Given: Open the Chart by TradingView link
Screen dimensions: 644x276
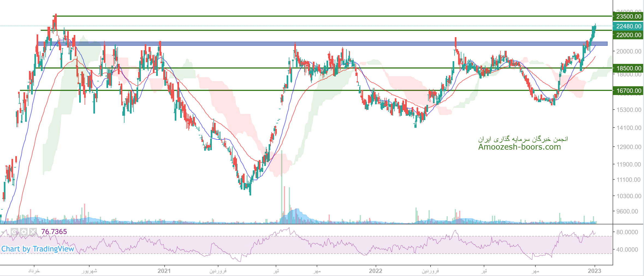Looking at the screenshot, I should coord(38,249).
